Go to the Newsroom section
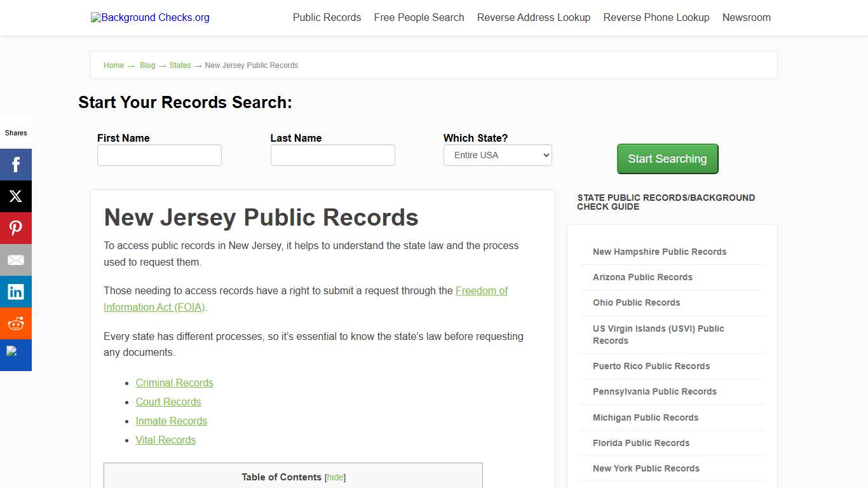868x488 pixels. click(x=746, y=17)
